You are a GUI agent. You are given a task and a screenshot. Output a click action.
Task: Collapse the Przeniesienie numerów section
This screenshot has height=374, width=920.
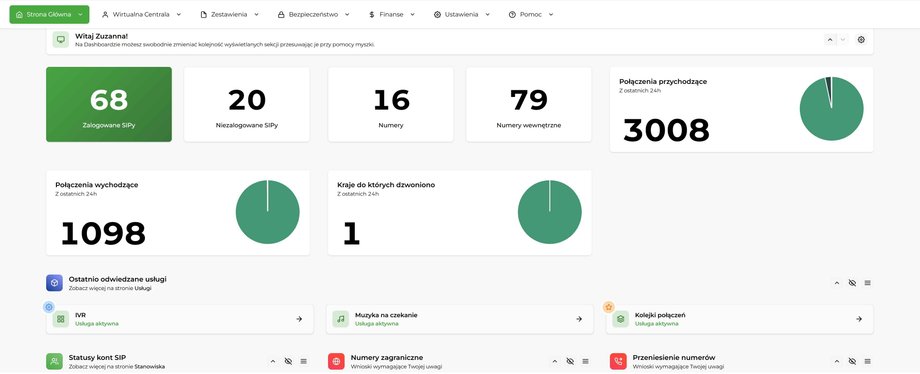click(837, 361)
